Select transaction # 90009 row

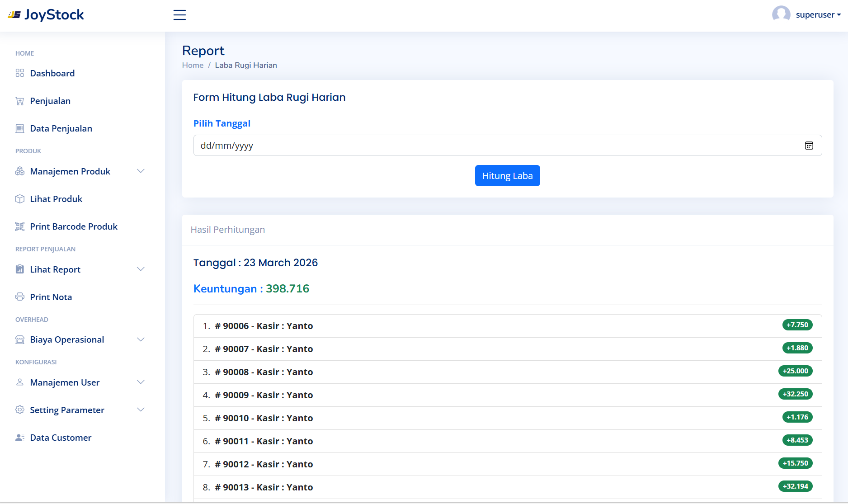(x=508, y=395)
